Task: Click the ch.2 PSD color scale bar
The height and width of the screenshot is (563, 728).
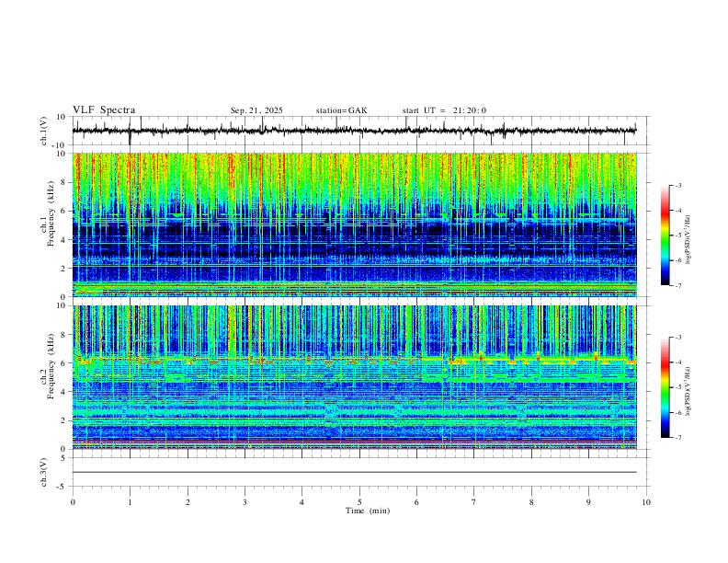Action: 665,387
